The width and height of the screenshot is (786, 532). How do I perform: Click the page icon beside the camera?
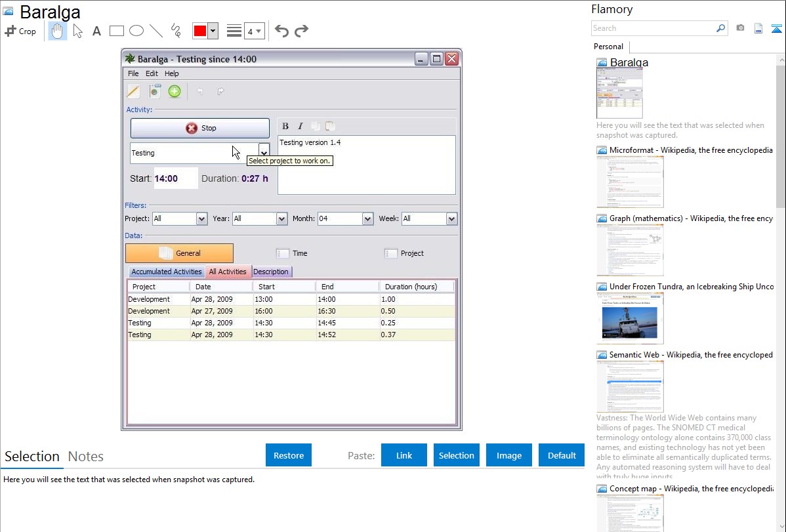758,28
